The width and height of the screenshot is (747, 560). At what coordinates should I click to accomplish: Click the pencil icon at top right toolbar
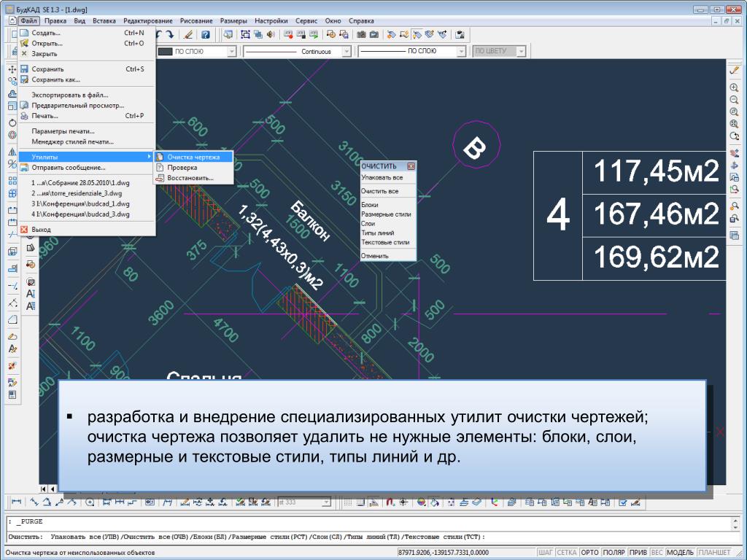(734, 70)
